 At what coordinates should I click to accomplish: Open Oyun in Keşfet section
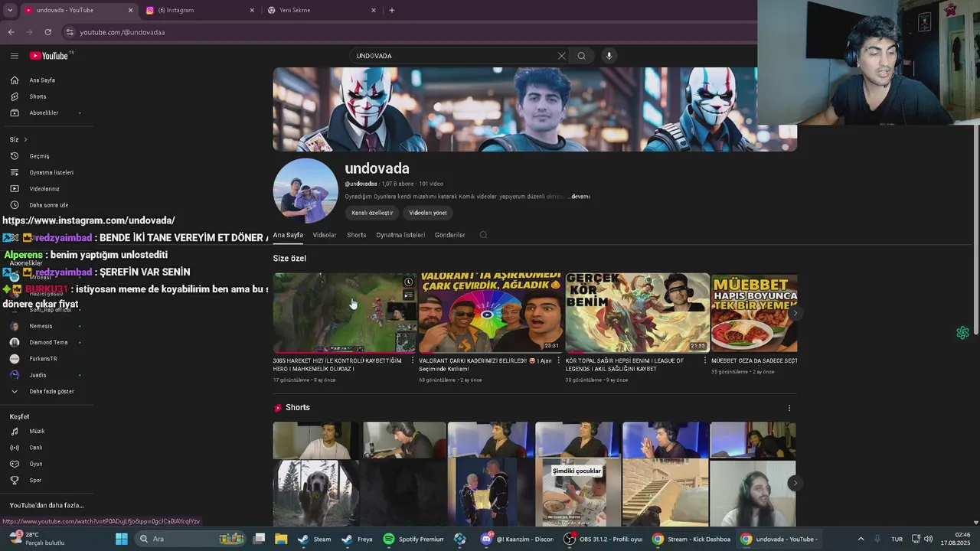click(x=35, y=464)
